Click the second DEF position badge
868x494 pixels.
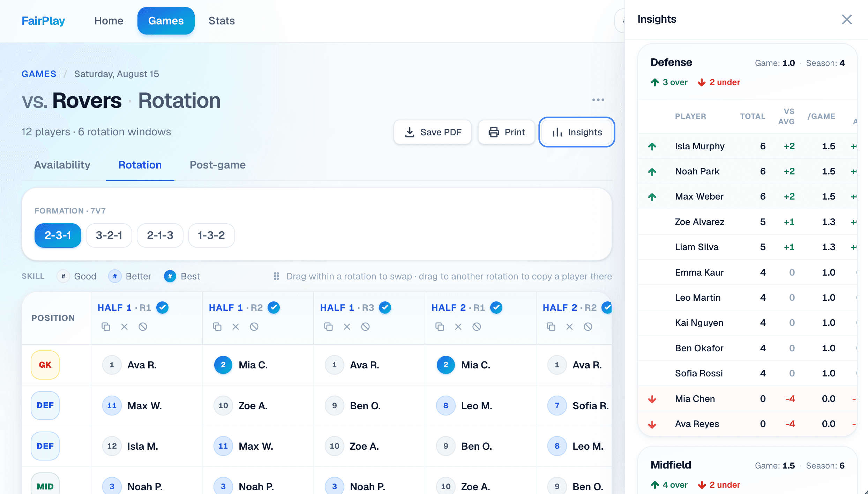coord(45,446)
